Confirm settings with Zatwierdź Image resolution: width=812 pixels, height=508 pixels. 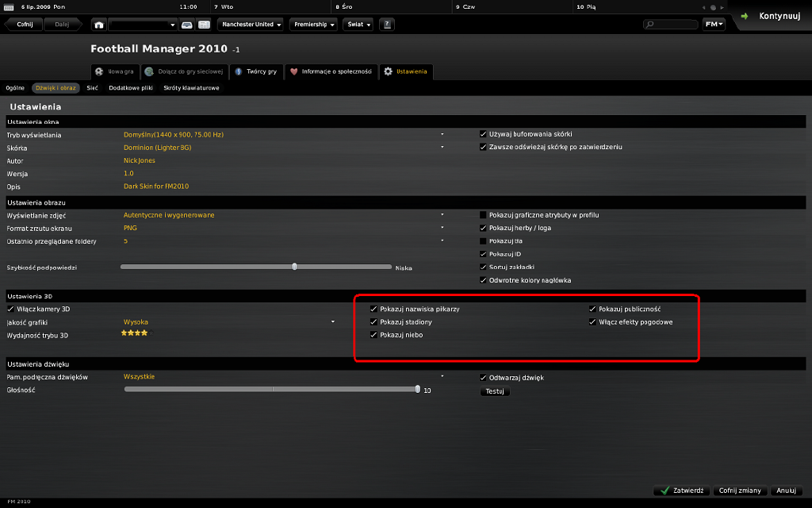682,491
